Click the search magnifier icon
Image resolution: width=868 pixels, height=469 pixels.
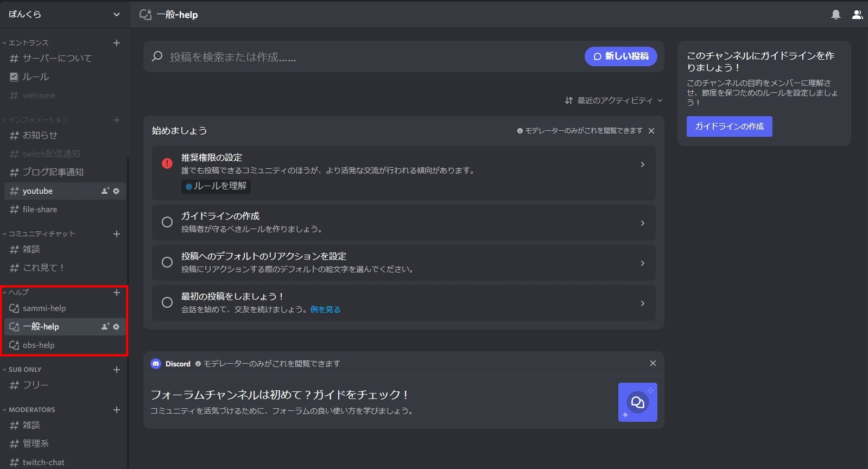pyautogui.click(x=157, y=56)
